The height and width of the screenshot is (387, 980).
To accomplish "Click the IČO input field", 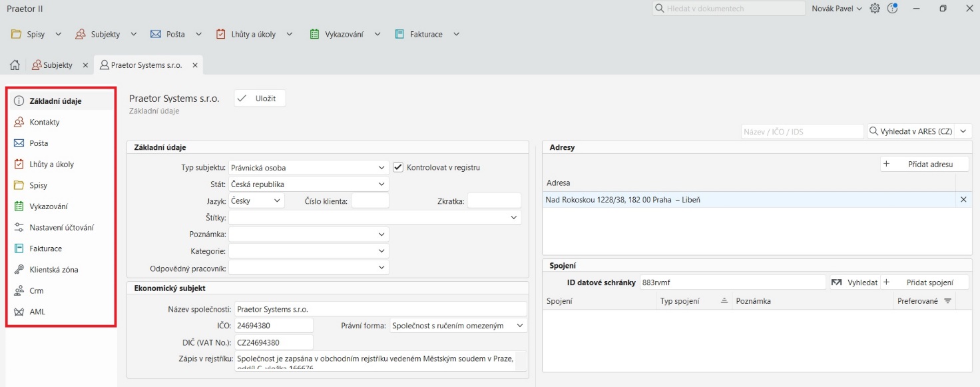I will tap(273, 326).
